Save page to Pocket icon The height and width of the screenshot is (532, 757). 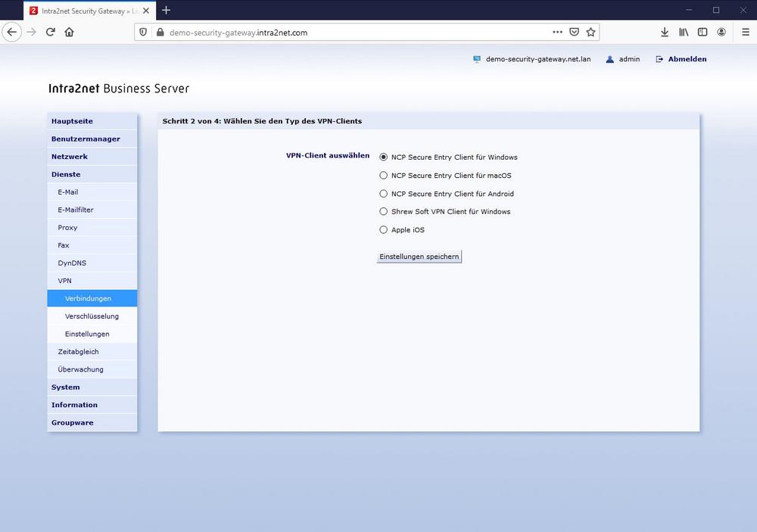pyautogui.click(x=574, y=33)
